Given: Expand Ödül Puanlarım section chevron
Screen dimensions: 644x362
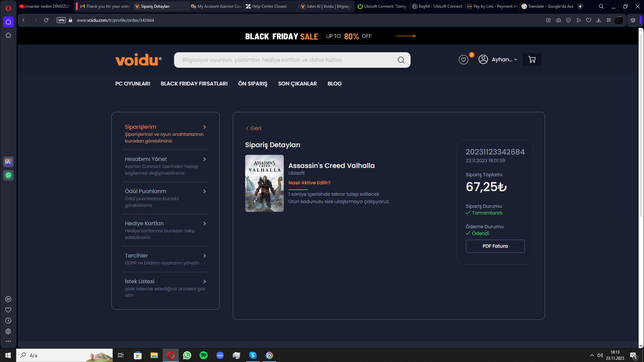Looking at the screenshot, I should click(204, 191).
